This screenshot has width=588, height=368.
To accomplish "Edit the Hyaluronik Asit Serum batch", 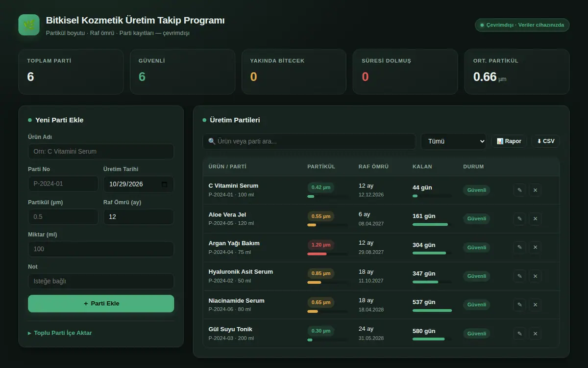I will (x=520, y=276).
